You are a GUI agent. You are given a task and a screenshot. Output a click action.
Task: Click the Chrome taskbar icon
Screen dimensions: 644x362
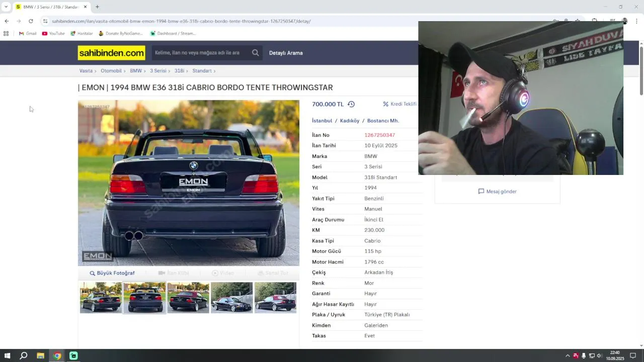57,356
